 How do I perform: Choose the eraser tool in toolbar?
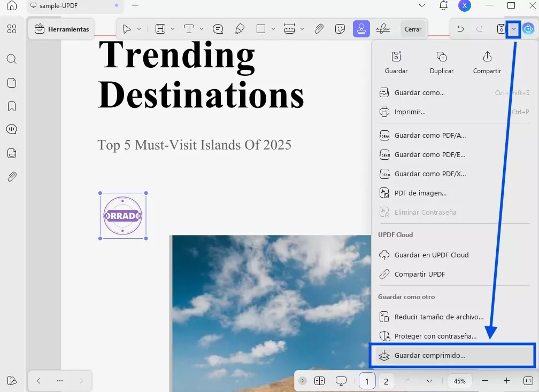pyautogui.click(x=240, y=29)
